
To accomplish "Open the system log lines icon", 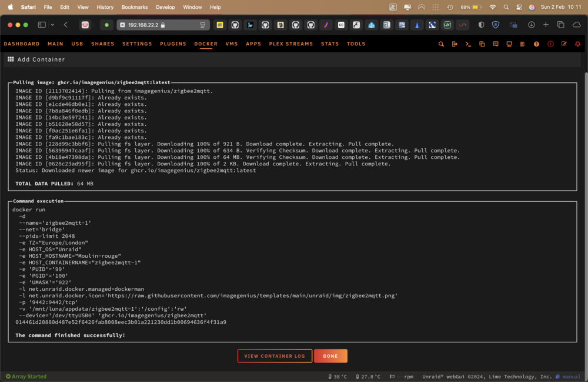I will pyautogui.click(x=522, y=44).
